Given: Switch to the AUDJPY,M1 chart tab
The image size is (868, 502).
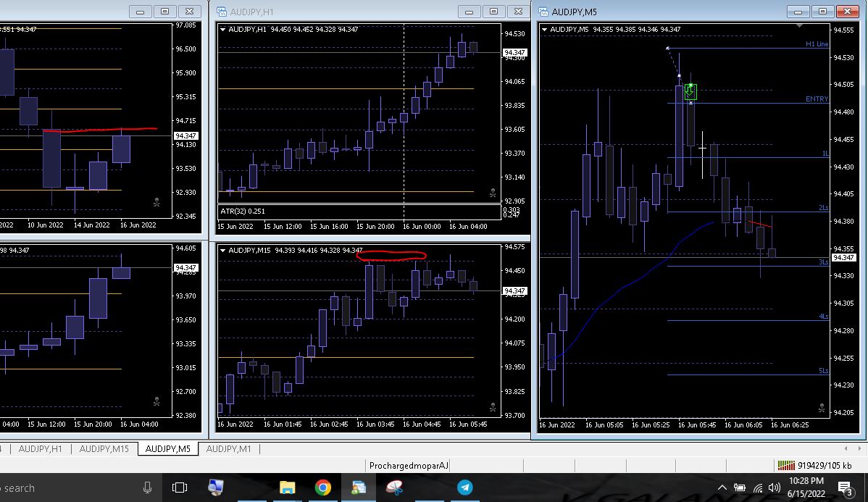Looking at the screenshot, I should click(229, 449).
